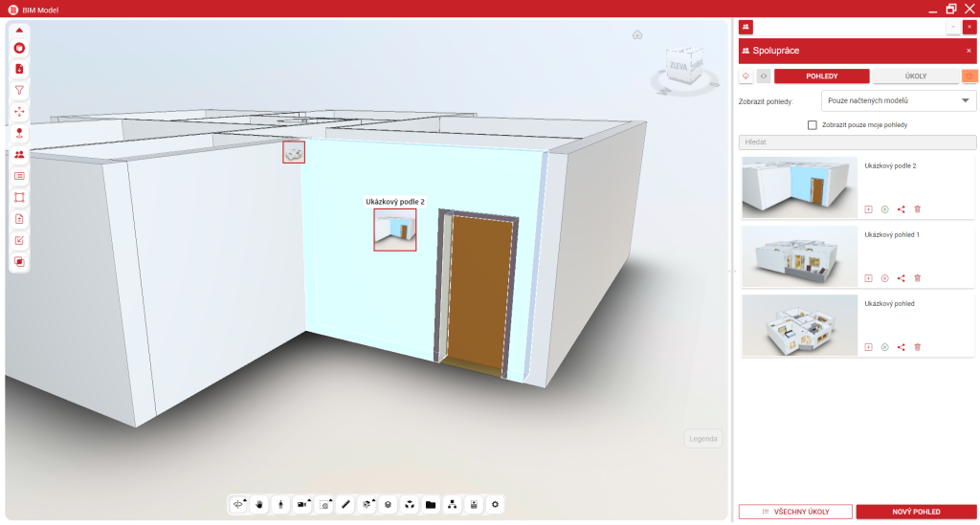This screenshot has width=980, height=525.
Task: Toggle the red circle icon on 'Ukázkový pohled 1'
Action: tap(884, 278)
